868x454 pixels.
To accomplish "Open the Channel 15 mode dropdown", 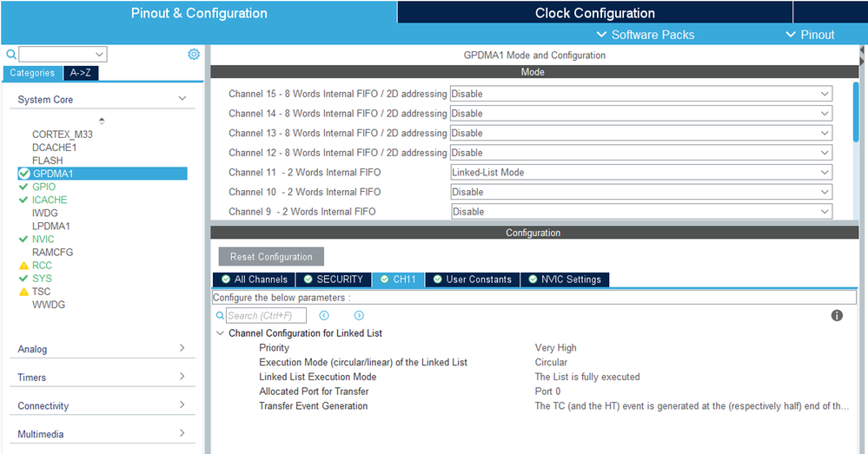I will click(x=641, y=94).
